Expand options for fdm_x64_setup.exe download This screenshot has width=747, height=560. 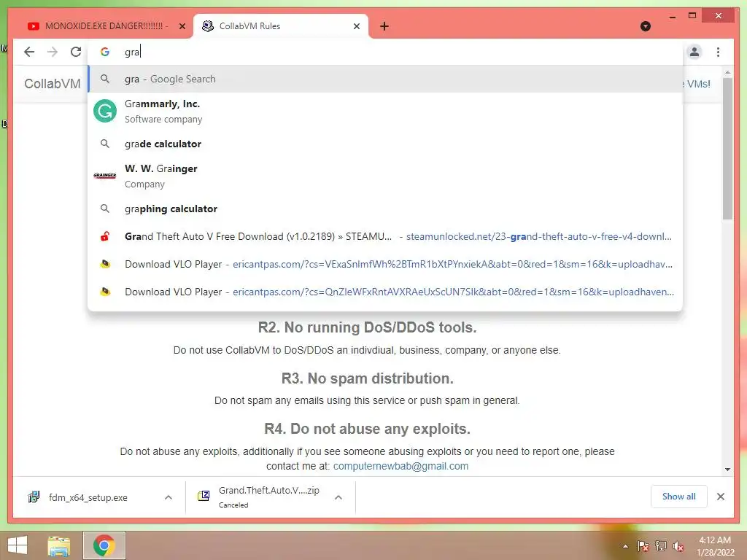click(169, 497)
